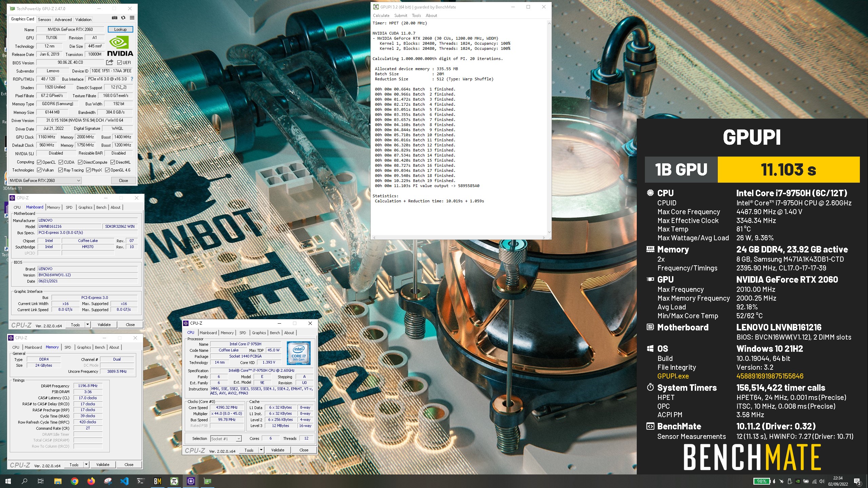Switch to the Advanced tab in GPU-Z
Viewport: 868px width, 488px height.
point(63,20)
